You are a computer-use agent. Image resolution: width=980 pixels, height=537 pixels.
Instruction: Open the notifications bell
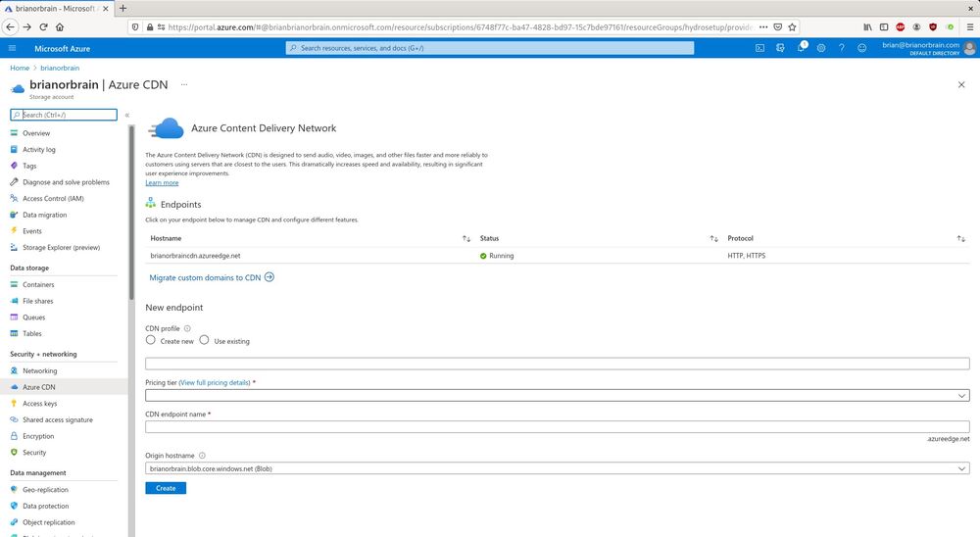point(801,48)
